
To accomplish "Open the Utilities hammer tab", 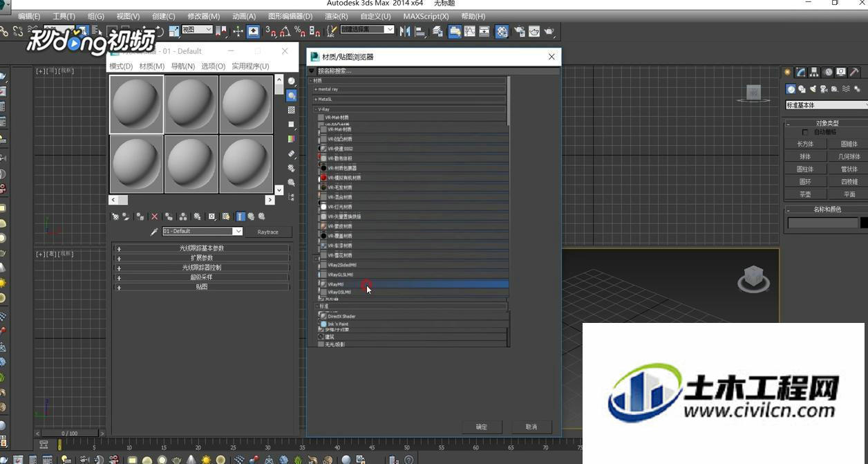I will coord(855,72).
